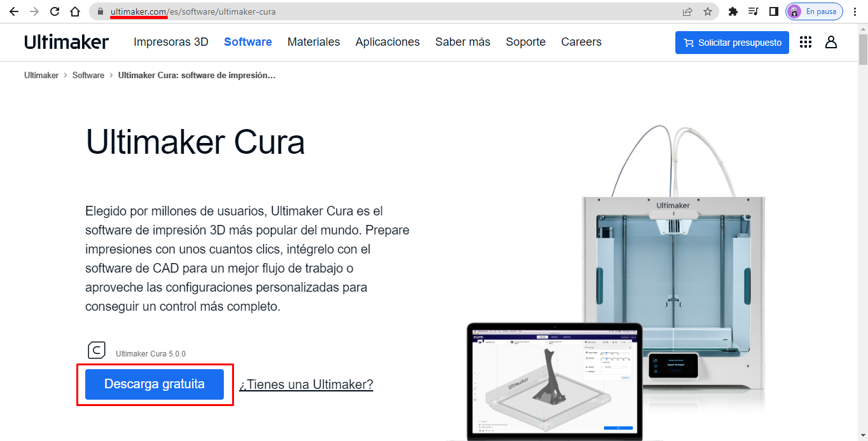
Task: Click the Ultimaker logo
Action: click(67, 42)
